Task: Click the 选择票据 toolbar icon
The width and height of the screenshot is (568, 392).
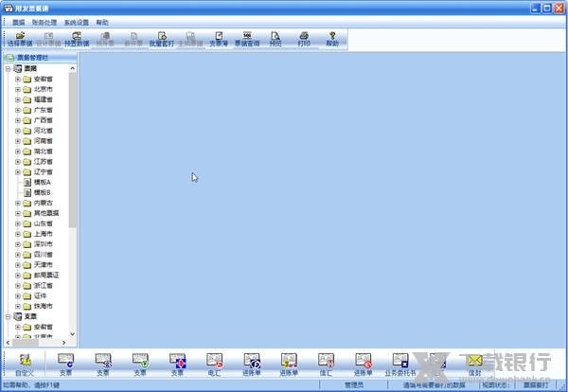Action: point(20,39)
